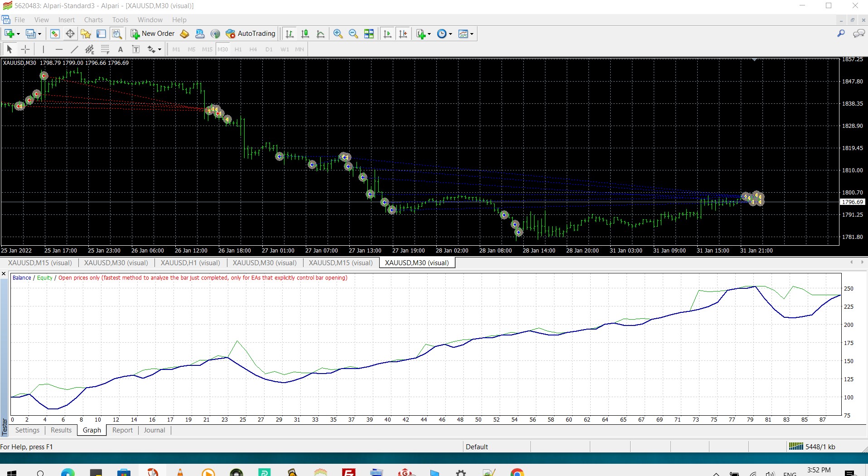Open a new chart with the toolbar icon

point(9,34)
